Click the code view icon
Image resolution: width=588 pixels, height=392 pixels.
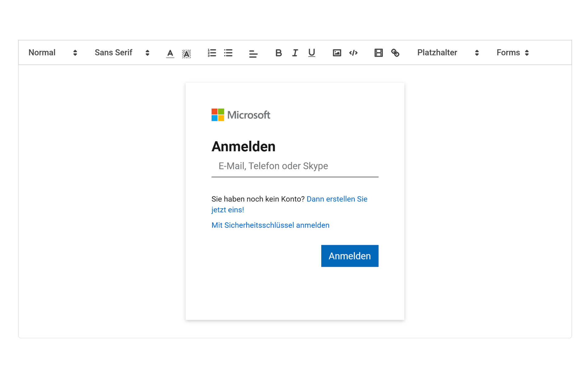tap(353, 53)
